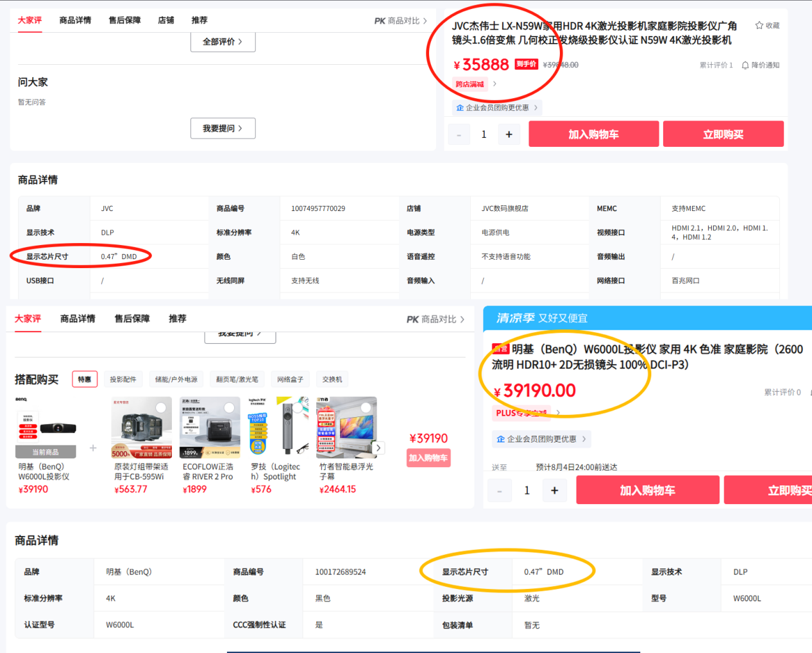812x653 pixels.
Task: Click the JVC数码旗舰店 store name
Action: coord(505,208)
